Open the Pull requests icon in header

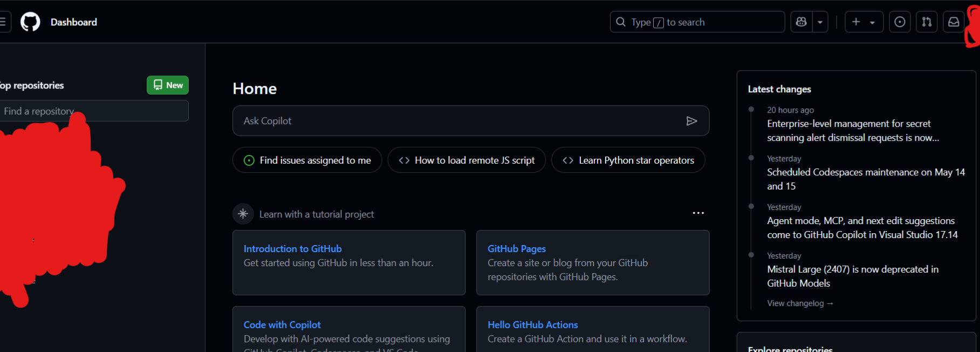coord(927,22)
